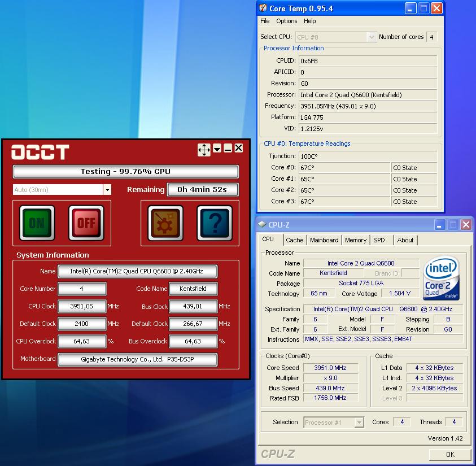The height and width of the screenshot is (466, 476).
Task: Click the Core Temp Processor Q6600 (Kentsfield) value
Action: [368, 95]
